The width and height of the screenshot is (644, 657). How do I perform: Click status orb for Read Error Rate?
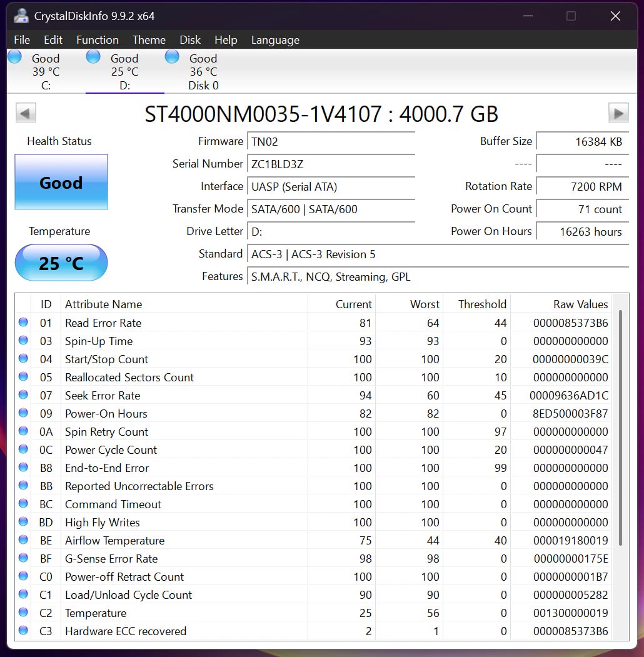[x=23, y=322]
